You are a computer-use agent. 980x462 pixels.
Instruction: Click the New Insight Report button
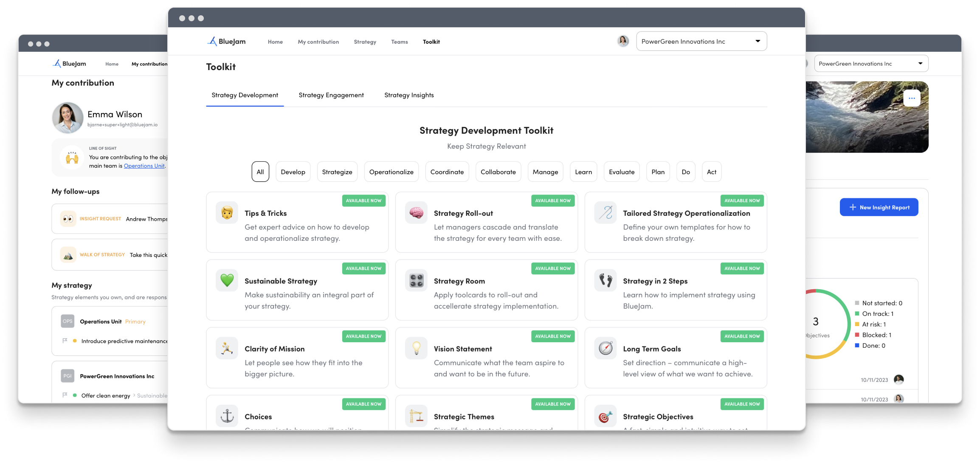point(879,207)
